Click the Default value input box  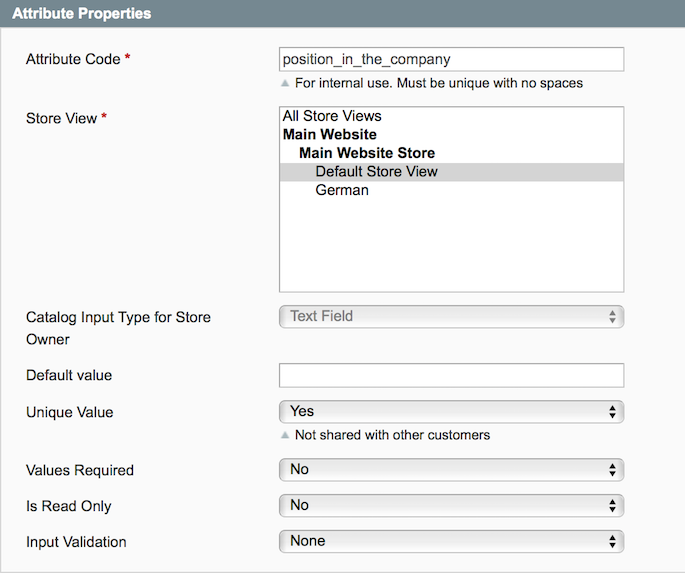click(451, 375)
